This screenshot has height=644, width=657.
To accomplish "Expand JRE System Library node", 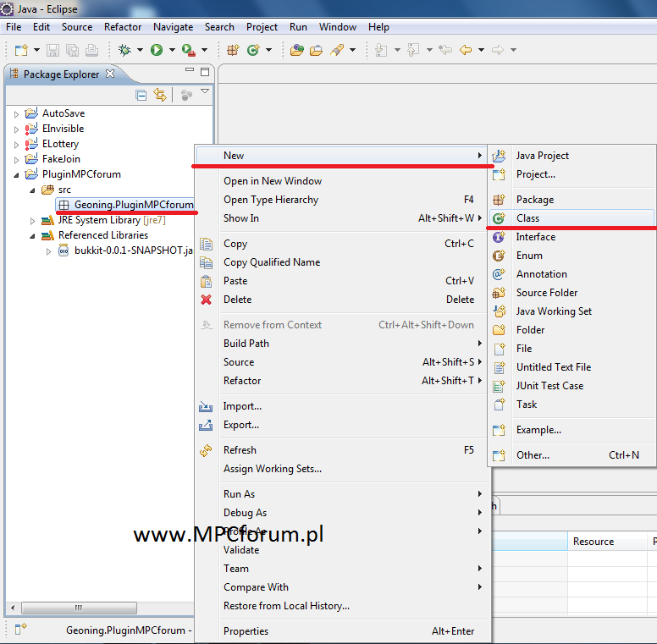I will 33,221.
